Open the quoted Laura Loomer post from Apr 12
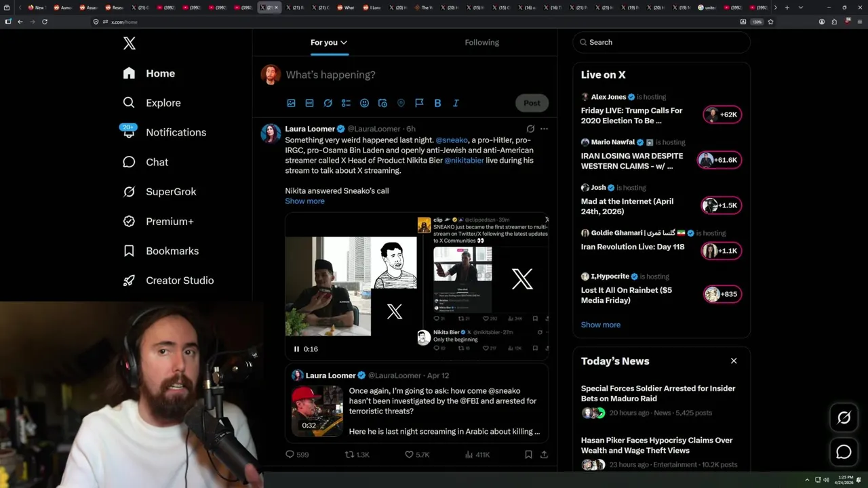This screenshot has width=868, height=488. click(416, 403)
